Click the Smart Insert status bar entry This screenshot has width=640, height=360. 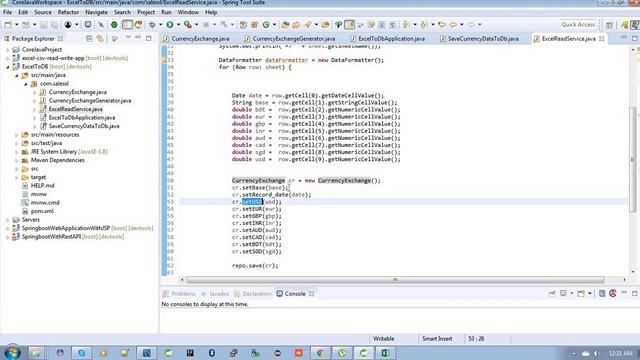click(437, 339)
